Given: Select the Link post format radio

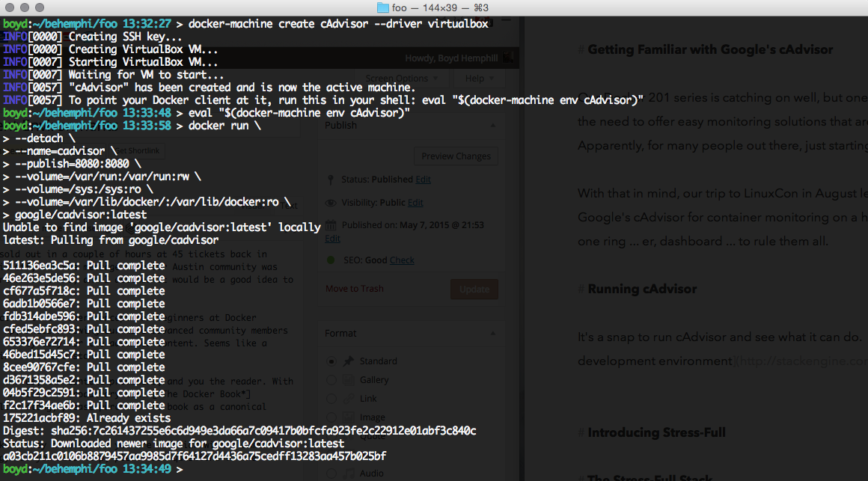Looking at the screenshot, I should (331, 399).
